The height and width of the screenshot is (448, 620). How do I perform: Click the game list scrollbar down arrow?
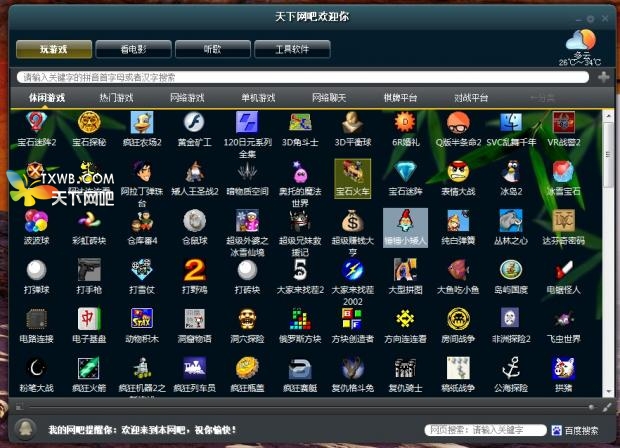tap(608, 391)
